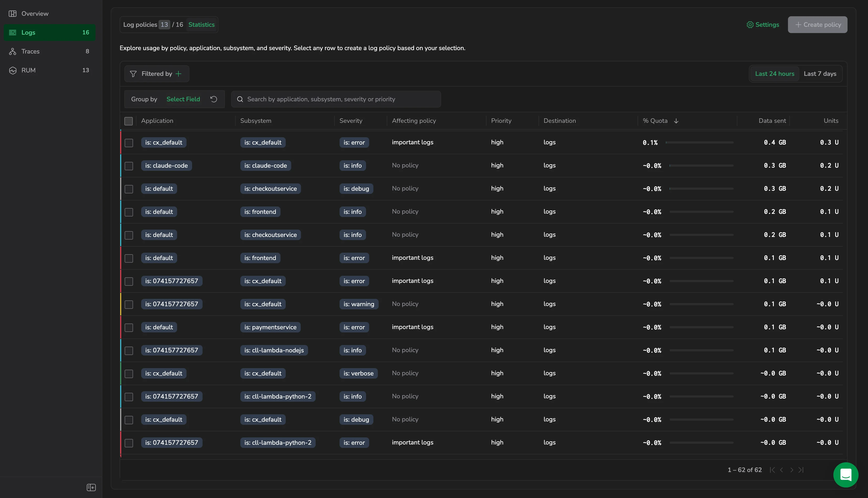
Task: Sort by % Quota arrow icon
Action: [x=676, y=121]
